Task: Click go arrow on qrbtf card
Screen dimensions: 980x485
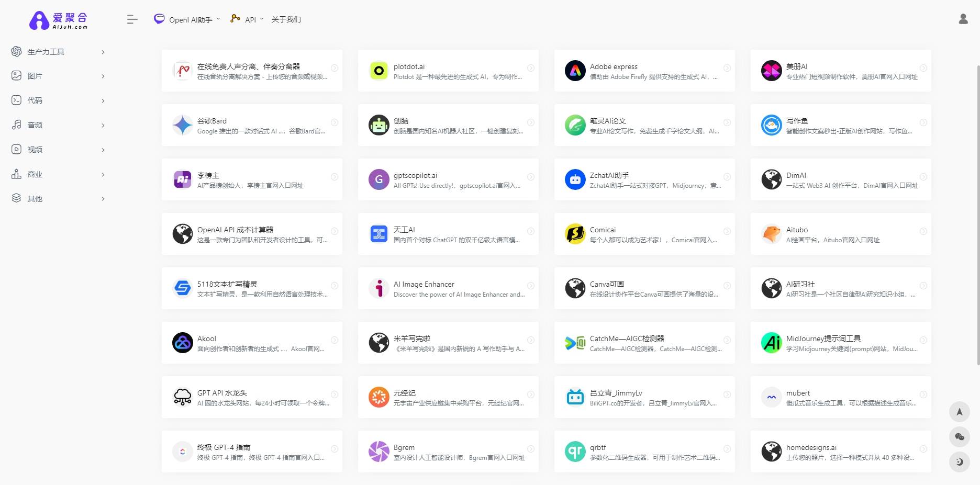Action: pos(727,449)
